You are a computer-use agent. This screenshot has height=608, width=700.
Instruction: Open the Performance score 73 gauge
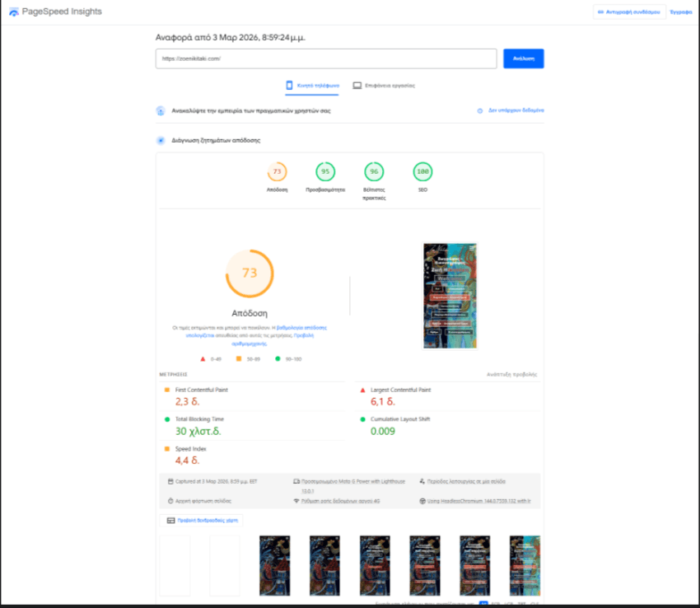coord(277,172)
